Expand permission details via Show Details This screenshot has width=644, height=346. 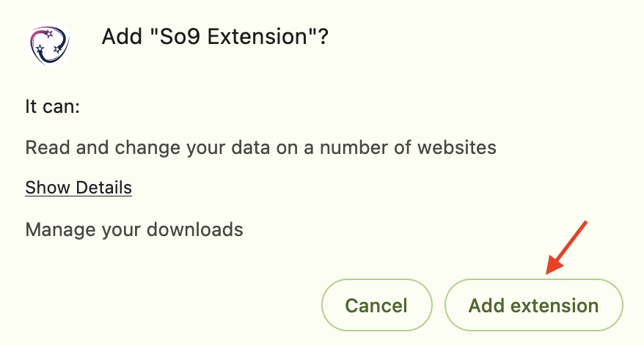click(x=78, y=188)
